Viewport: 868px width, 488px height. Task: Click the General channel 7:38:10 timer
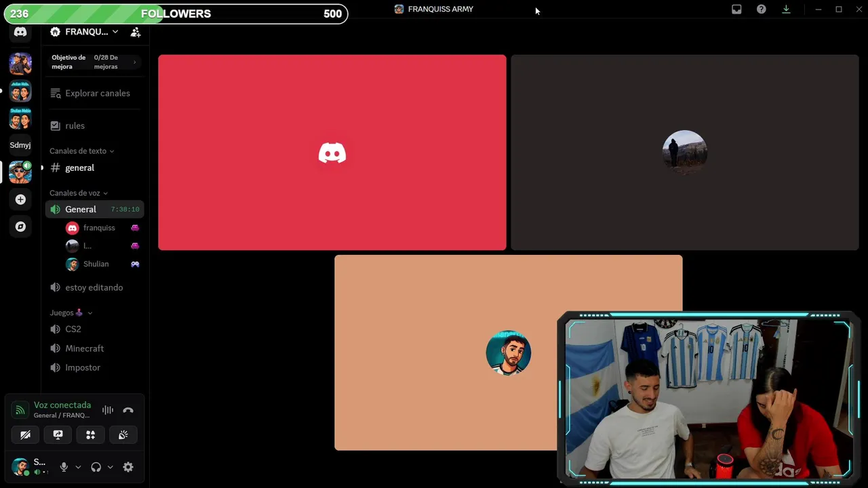point(125,209)
